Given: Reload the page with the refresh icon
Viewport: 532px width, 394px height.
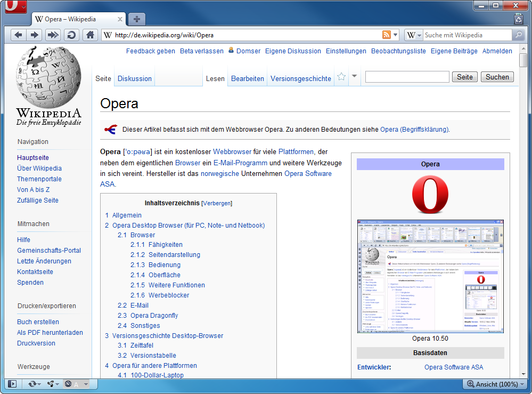Looking at the screenshot, I should [71, 35].
